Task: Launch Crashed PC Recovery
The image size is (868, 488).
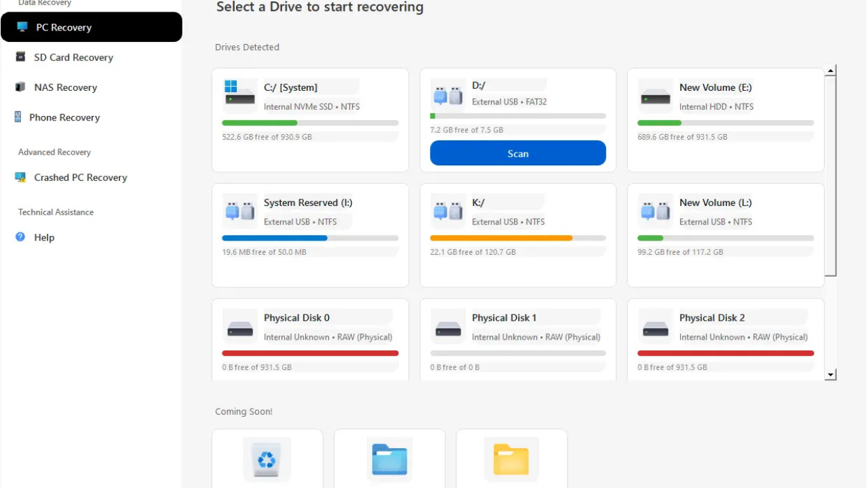Action: click(x=80, y=177)
